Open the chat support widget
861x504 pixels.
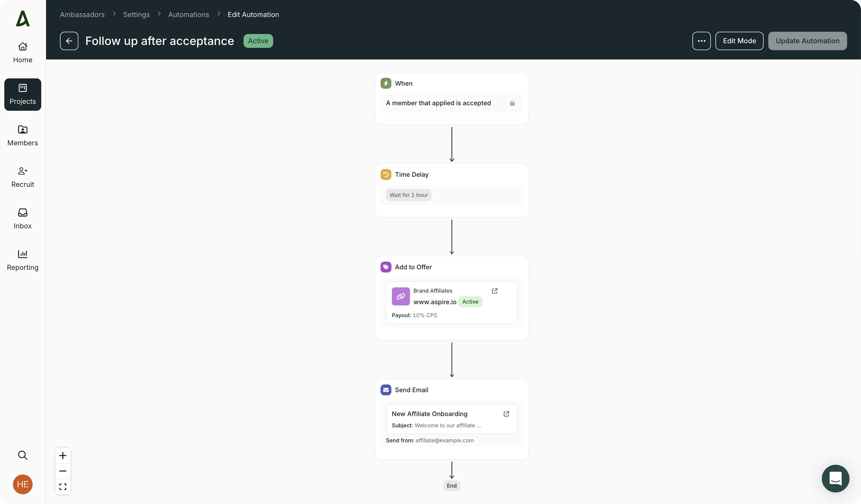click(x=835, y=478)
